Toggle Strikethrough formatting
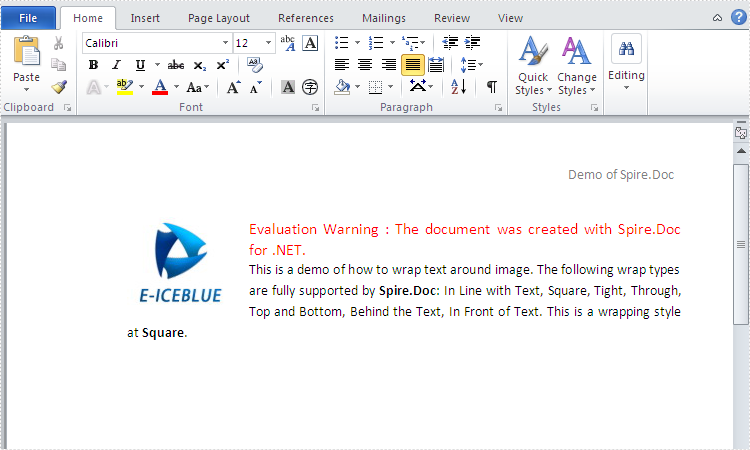 (176, 65)
